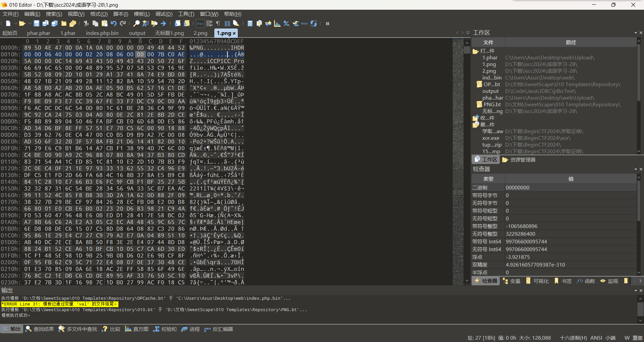The height and width of the screenshot is (342, 644).
Task: Click the mov disassembler icon
Action: (x=304, y=23)
